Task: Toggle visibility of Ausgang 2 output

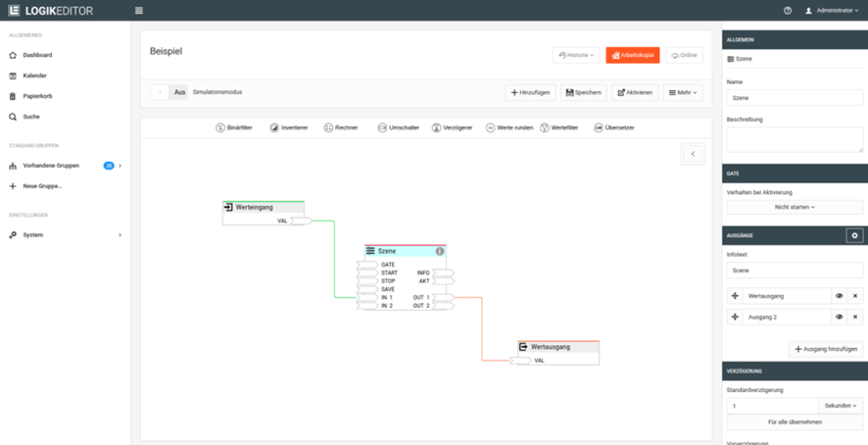Action: tap(839, 318)
